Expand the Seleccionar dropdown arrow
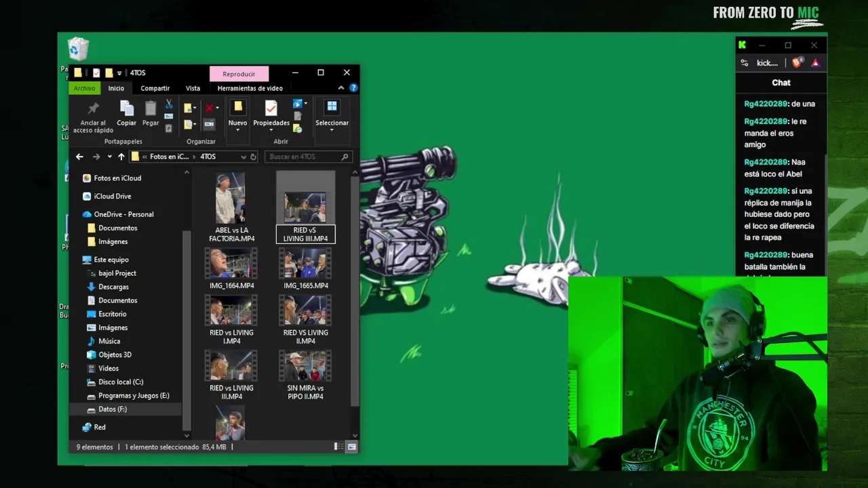The image size is (868, 488). tap(332, 129)
